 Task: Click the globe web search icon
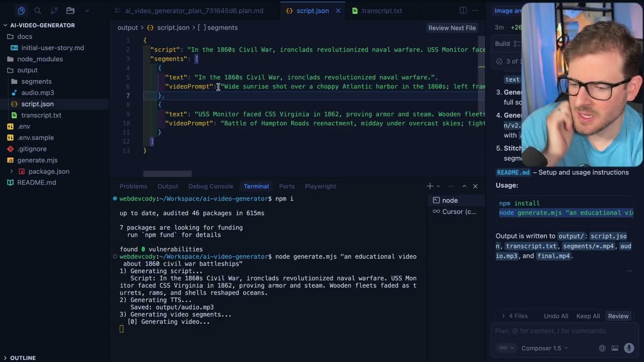(602, 348)
